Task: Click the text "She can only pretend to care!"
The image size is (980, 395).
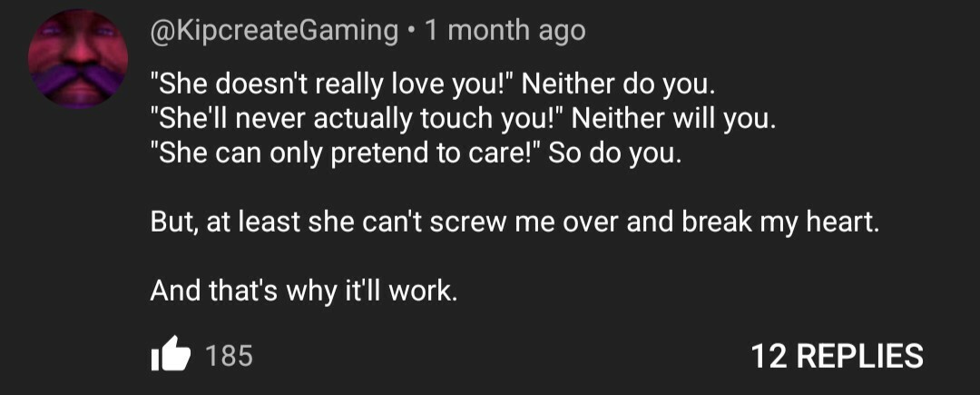Action: [347, 150]
